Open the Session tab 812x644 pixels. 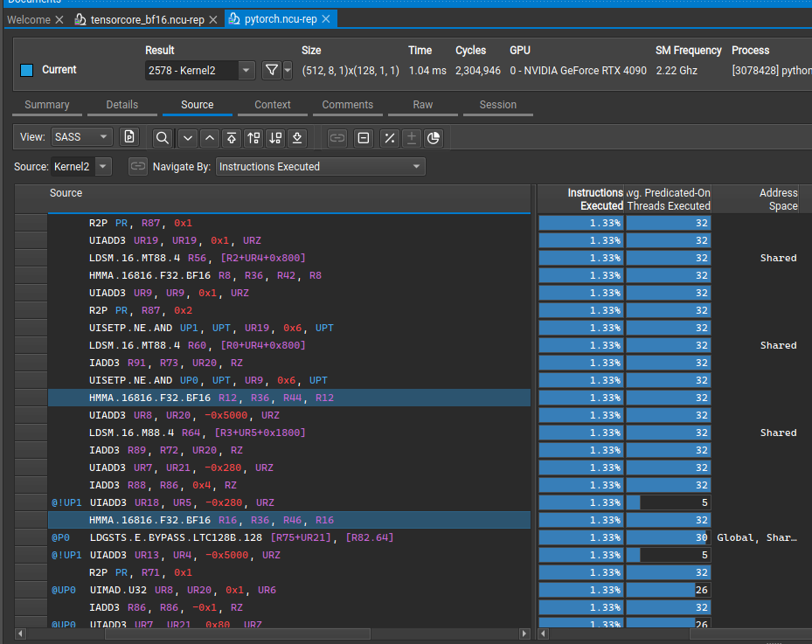(497, 104)
